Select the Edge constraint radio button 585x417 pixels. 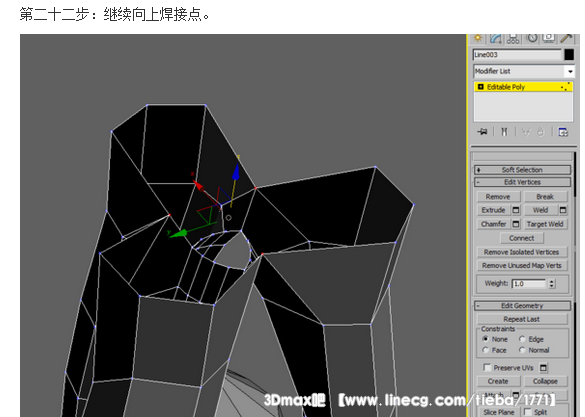click(522, 339)
